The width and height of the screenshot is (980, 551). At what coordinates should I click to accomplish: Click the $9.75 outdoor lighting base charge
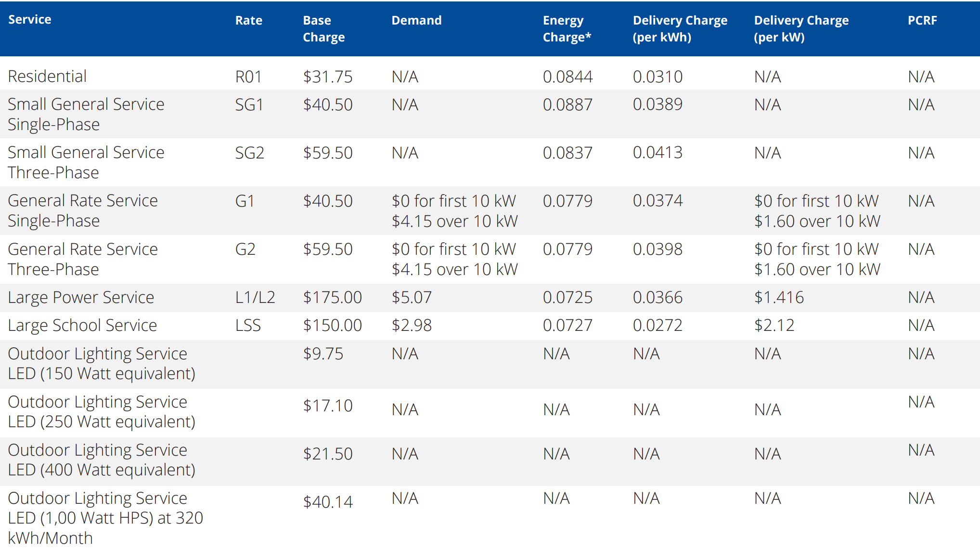(x=323, y=354)
